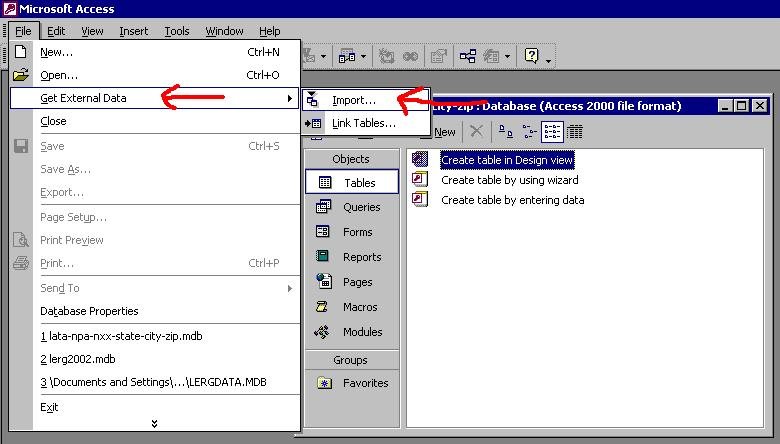Open the Help menu

[270, 31]
